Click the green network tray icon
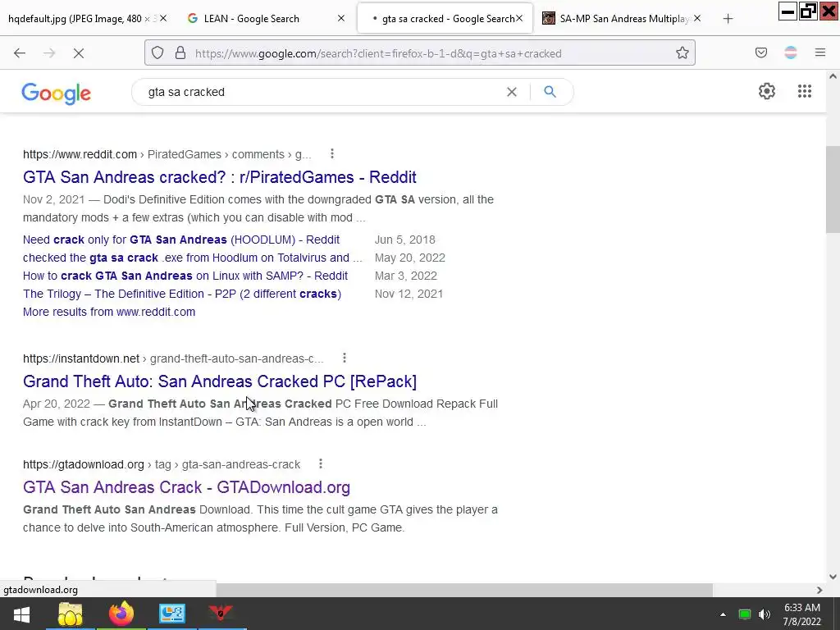This screenshot has height=630, width=840. 745,614
